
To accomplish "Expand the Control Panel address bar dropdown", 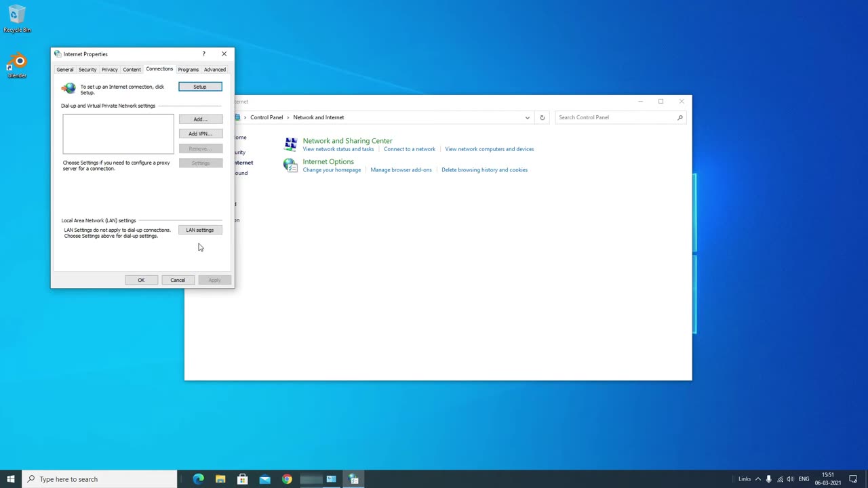I will 528,117.
